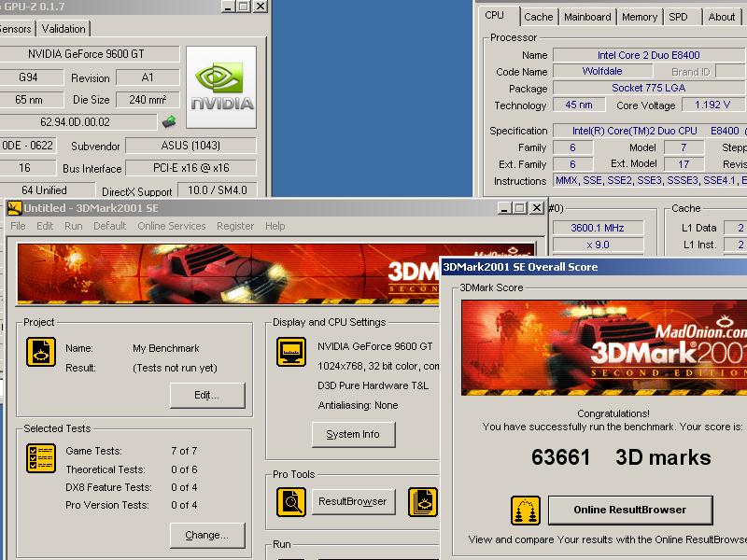Open the Run menu in 3DMark2001 SE
This screenshot has height=560, width=747.
pos(74,226)
